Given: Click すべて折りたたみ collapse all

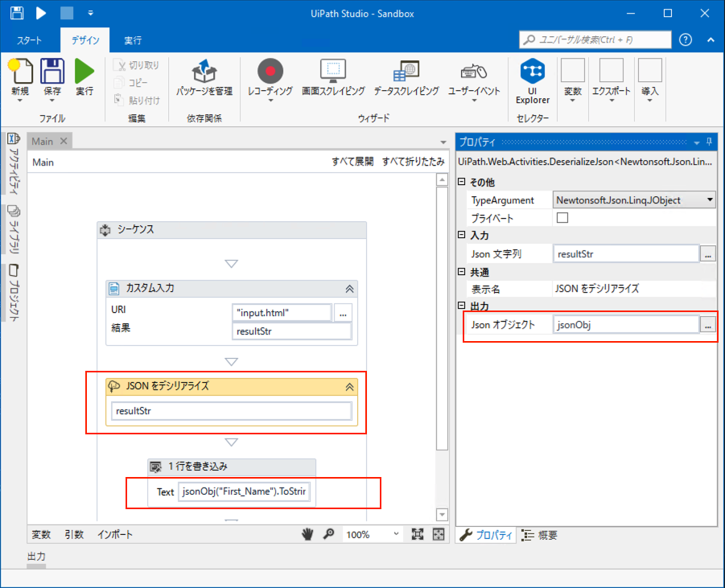Looking at the screenshot, I should (x=414, y=162).
